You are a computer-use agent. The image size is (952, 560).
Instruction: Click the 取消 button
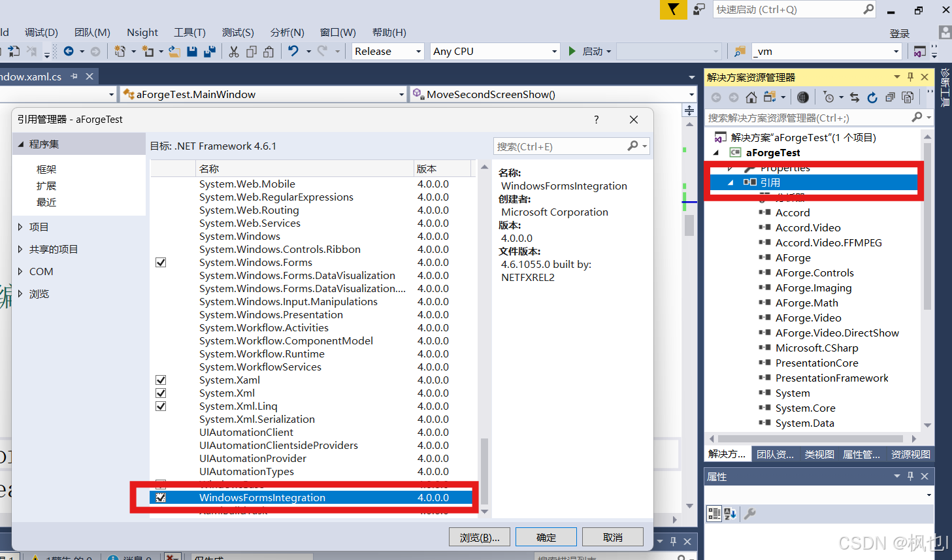(x=613, y=537)
